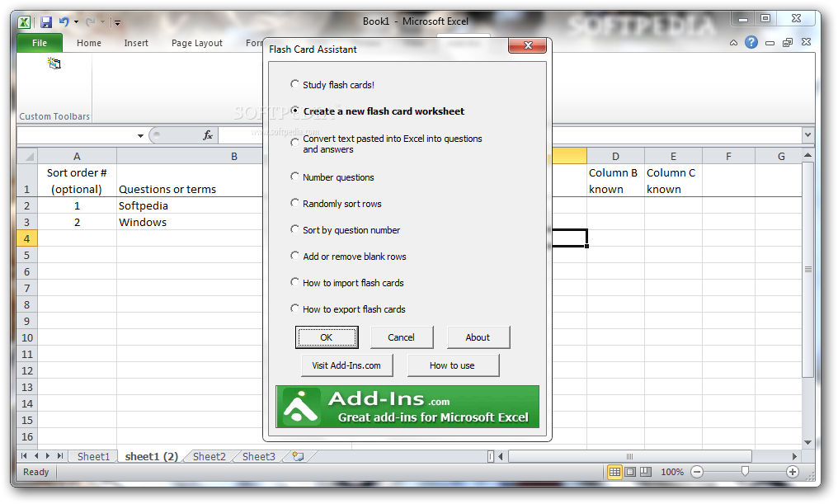
Task: Switch to the Sheet1 worksheet tab
Action: [93, 456]
